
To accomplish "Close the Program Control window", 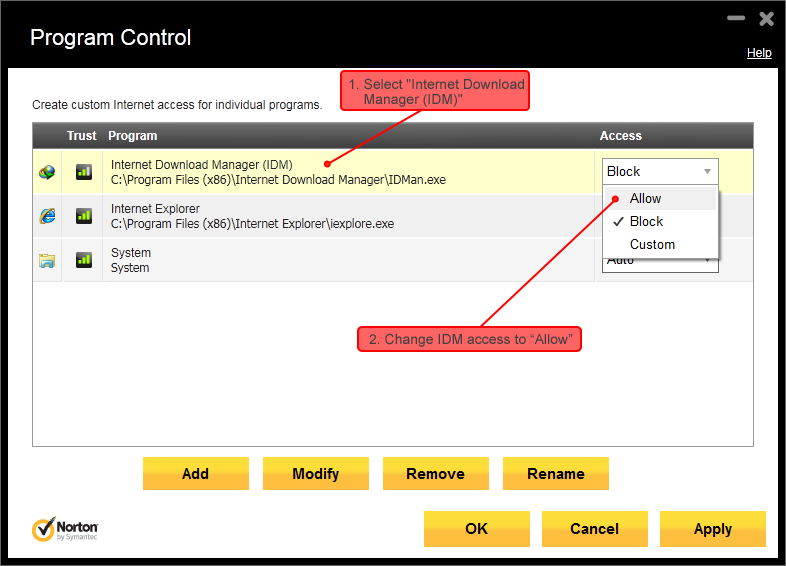I will coord(766,19).
